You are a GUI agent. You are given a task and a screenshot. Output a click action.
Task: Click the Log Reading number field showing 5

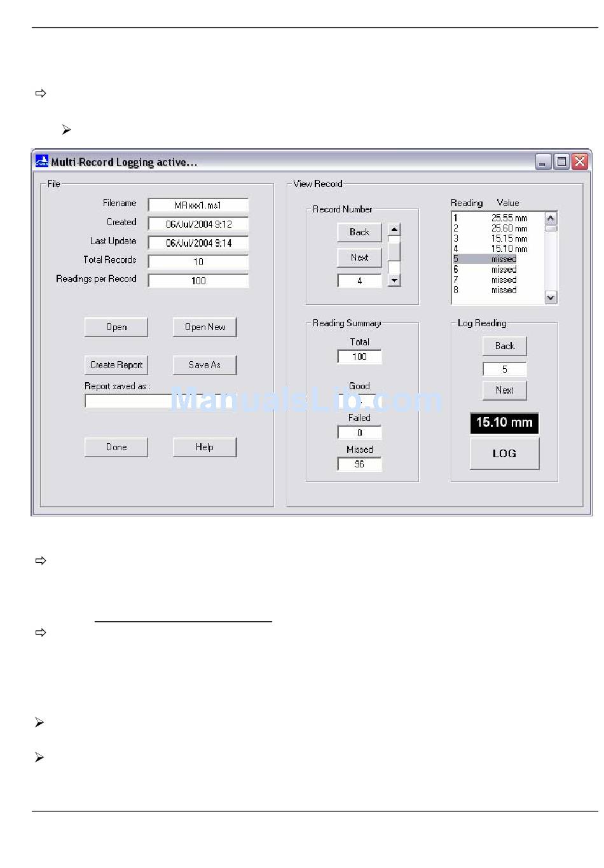[505, 369]
